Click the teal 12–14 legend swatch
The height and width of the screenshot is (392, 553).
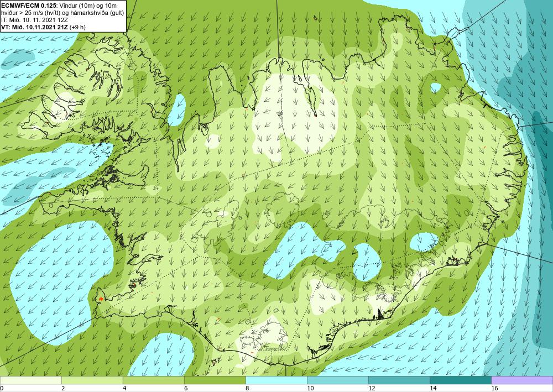pos(399,380)
